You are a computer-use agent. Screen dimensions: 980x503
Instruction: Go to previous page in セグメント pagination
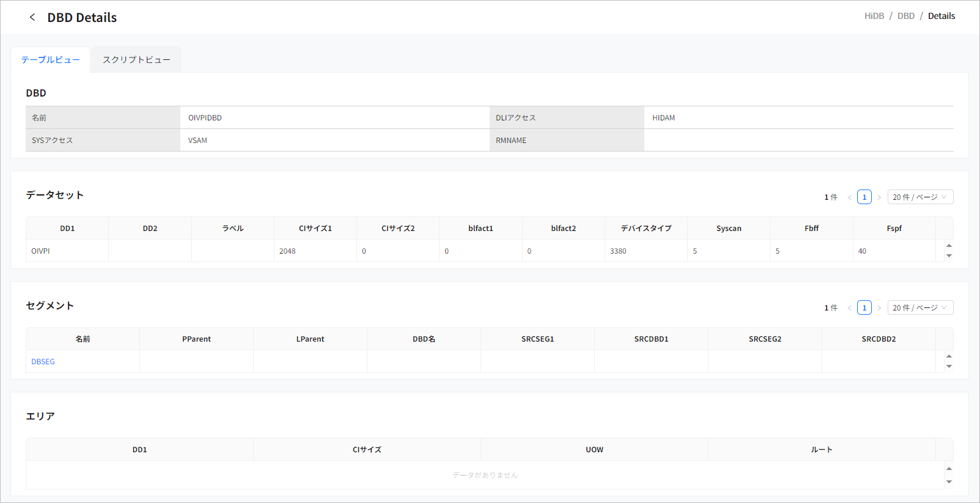[x=849, y=308]
